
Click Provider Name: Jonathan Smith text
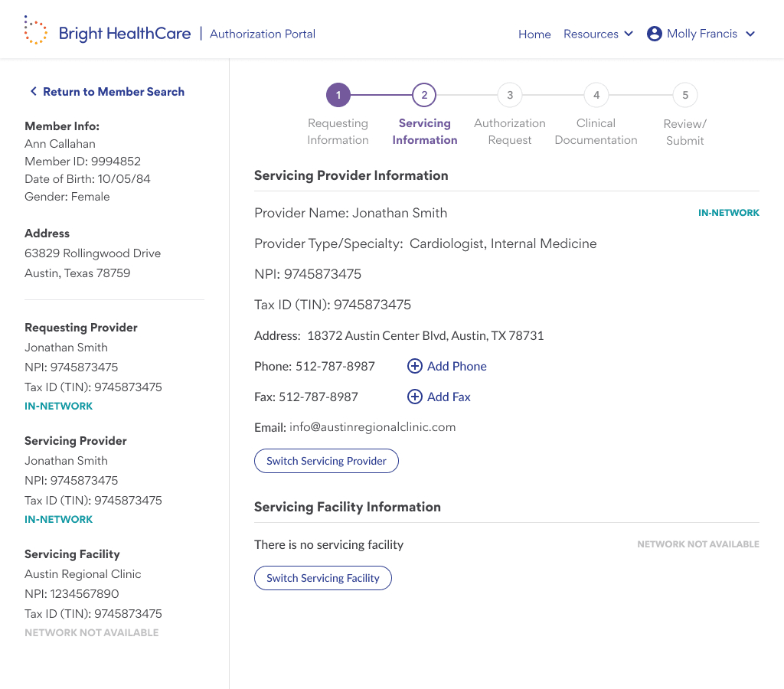click(x=351, y=213)
